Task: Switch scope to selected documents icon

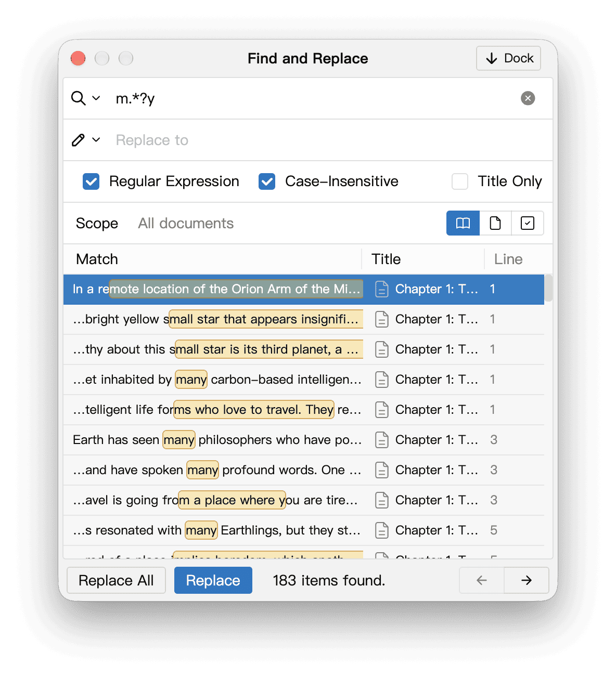Action: click(x=528, y=223)
